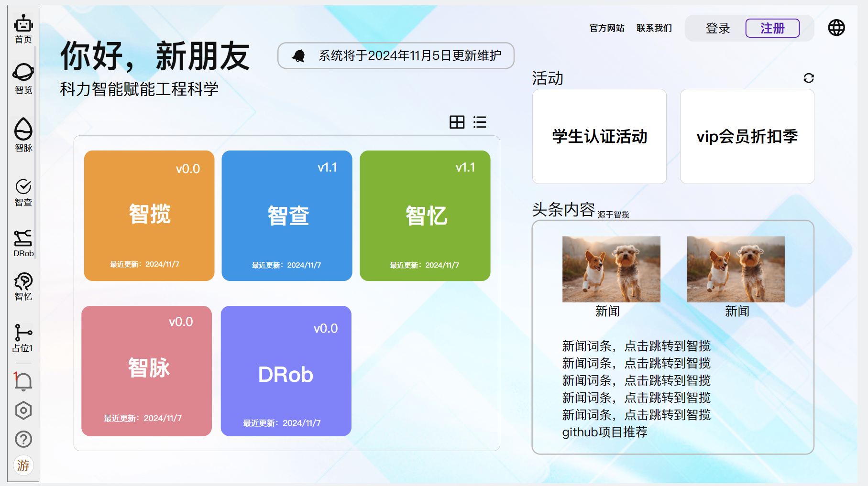Open the language globe selector
Viewport: 868px width, 486px height.
click(836, 28)
